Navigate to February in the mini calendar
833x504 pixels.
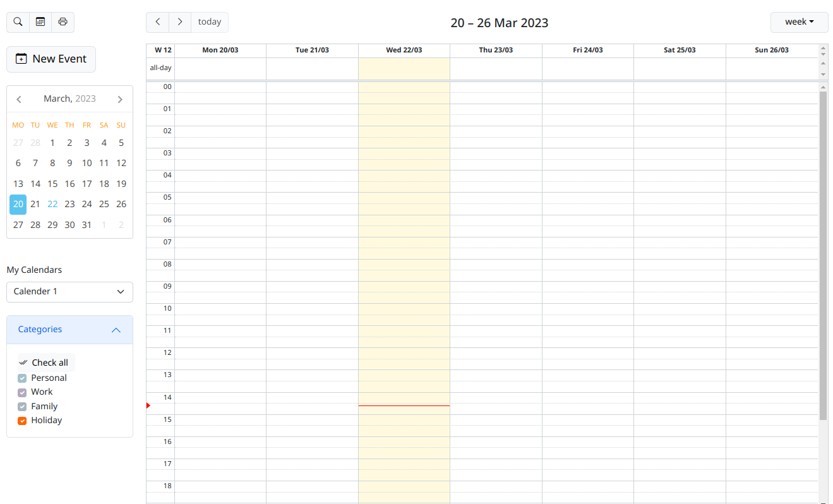point(19,99)
